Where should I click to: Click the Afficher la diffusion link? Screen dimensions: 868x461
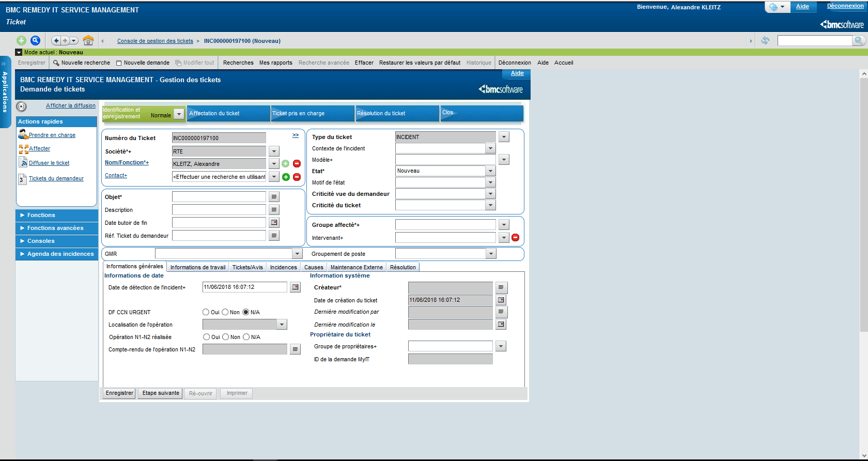tap(71, 105)
